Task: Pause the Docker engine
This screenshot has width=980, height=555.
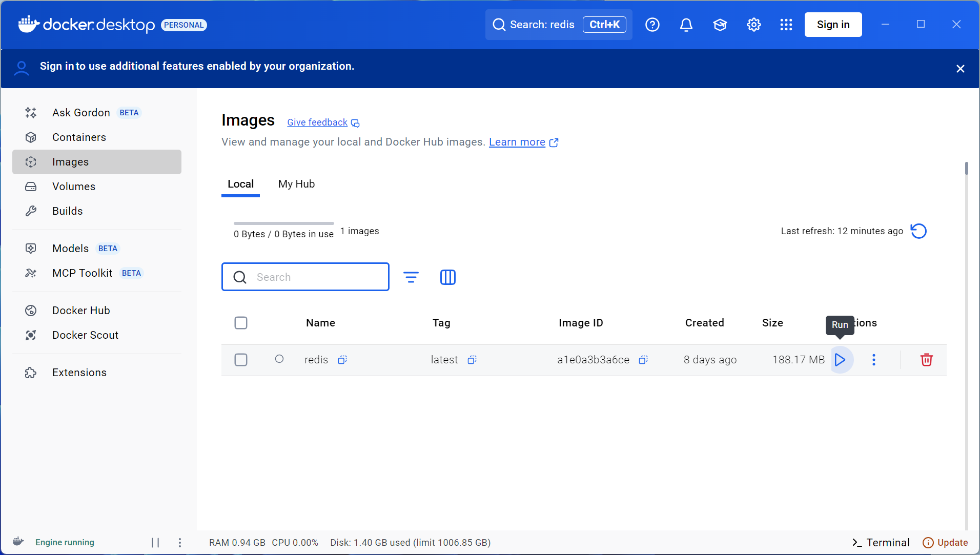Action: pyautogui.click(x=155, y=543)
